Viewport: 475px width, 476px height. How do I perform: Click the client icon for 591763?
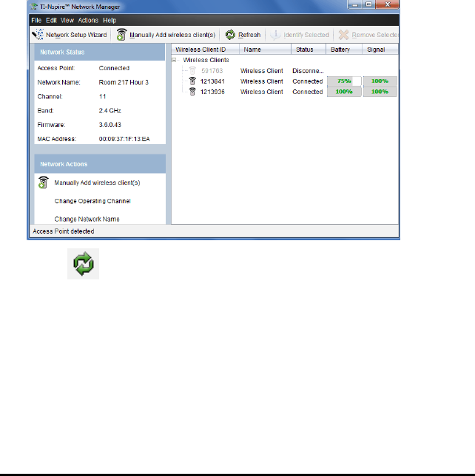192,71
